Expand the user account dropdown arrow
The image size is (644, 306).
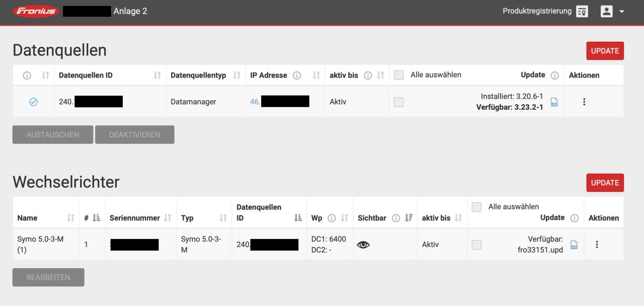(621, 12)
